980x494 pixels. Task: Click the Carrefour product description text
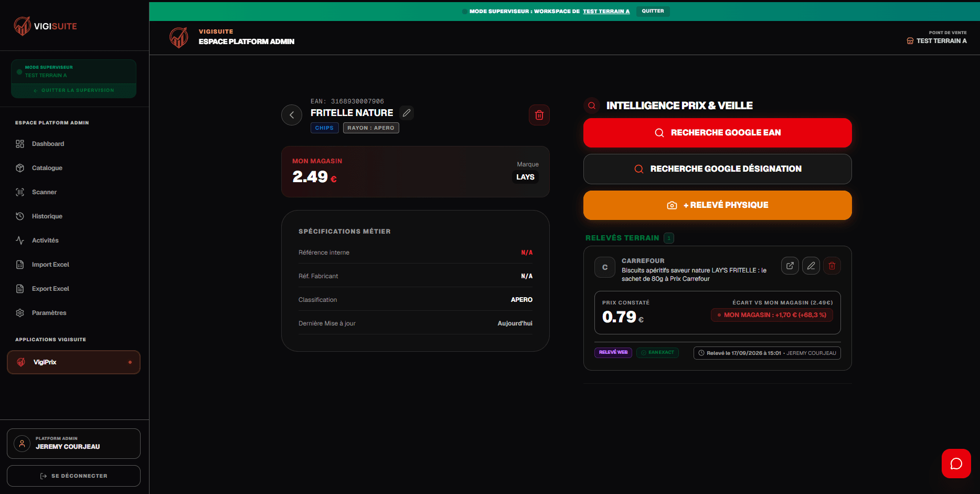pyautogui.click(x=694, y=275)
